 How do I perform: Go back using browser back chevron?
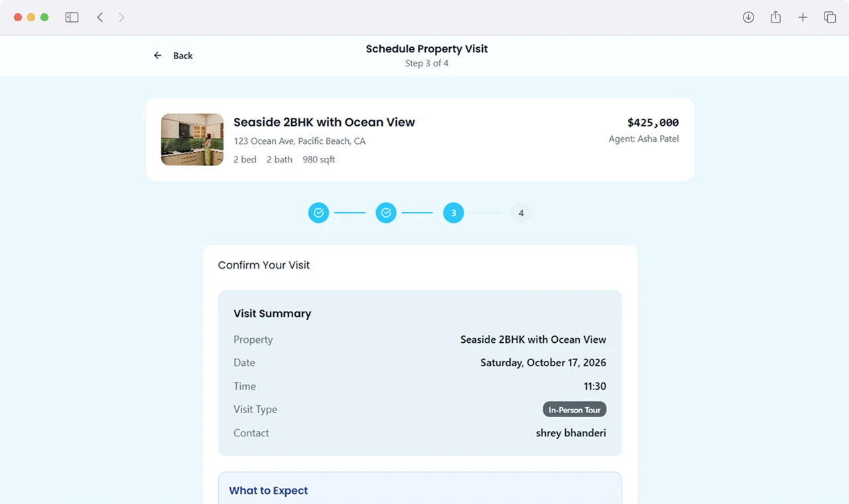pos(100,17)
